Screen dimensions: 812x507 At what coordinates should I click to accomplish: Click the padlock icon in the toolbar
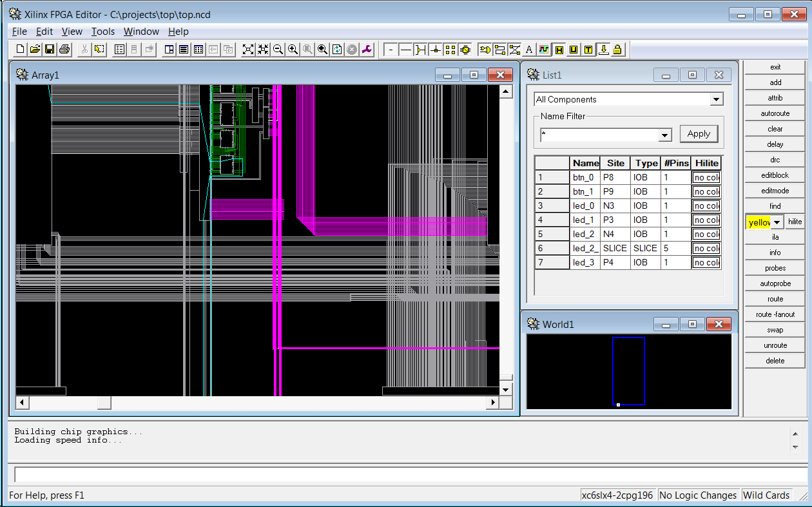pos(617,49)
